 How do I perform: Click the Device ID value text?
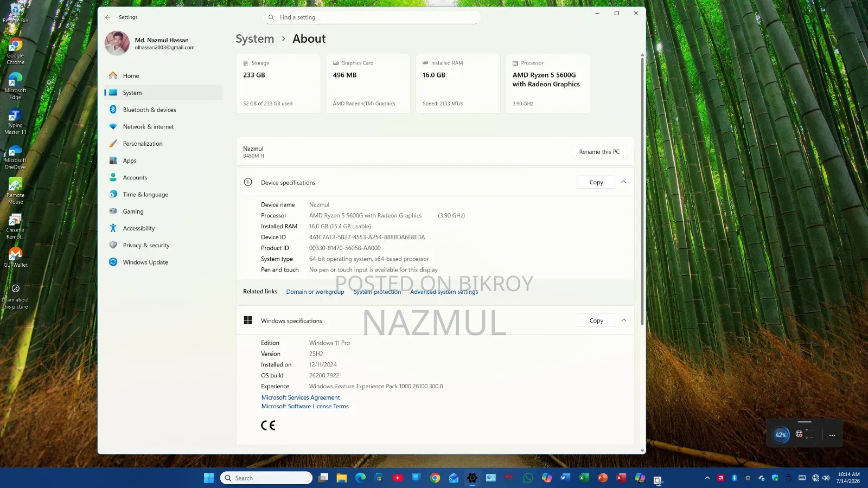tap(367, 237)
